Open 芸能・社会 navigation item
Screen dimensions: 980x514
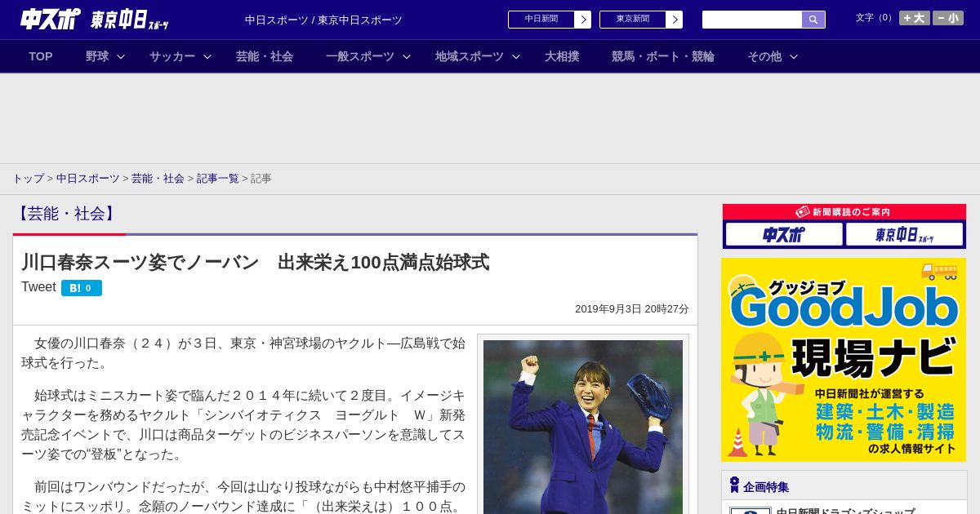pos(265,56)
